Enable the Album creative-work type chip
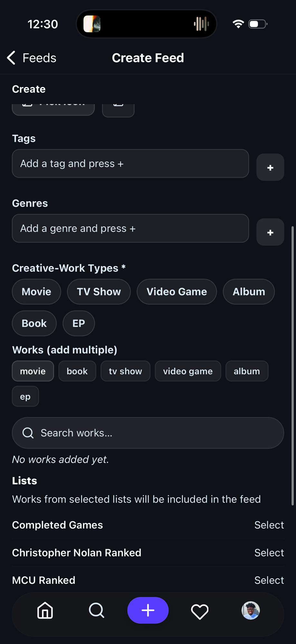This screenshot has width=296, height=644. (x=249, y=292)
